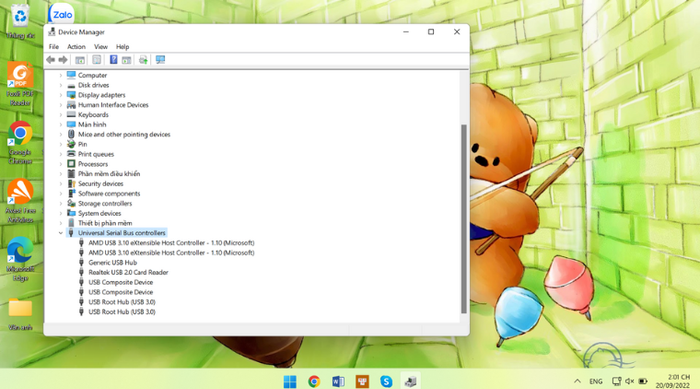Collapse Universal Serial Bus controllers
This screenshot has width=700, height=389.
point(61,233)
